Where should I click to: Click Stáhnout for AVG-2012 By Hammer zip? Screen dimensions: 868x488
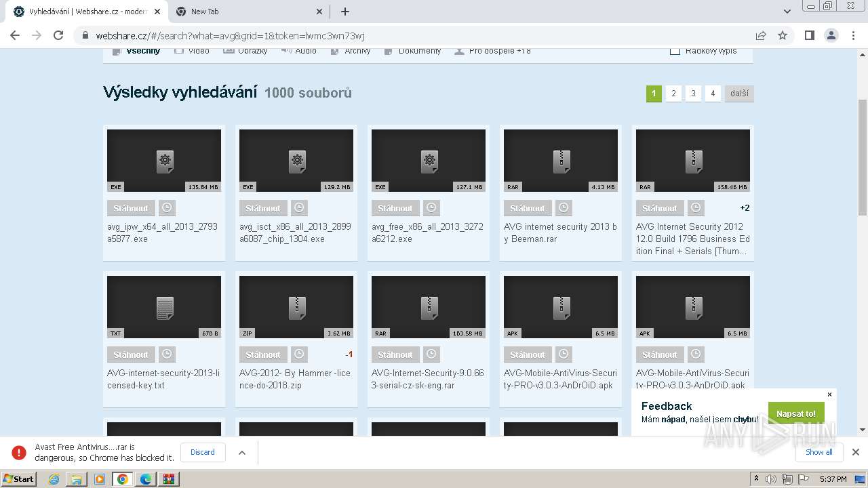pos(263,354)
